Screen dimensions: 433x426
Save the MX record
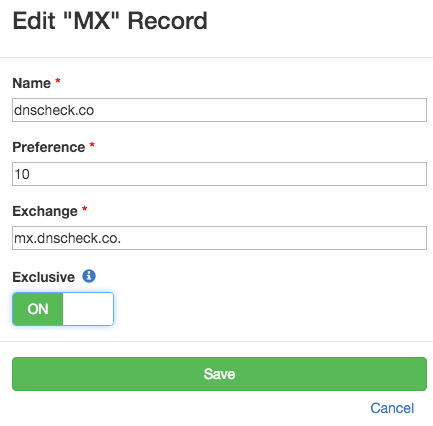click(x=219, y=374)
